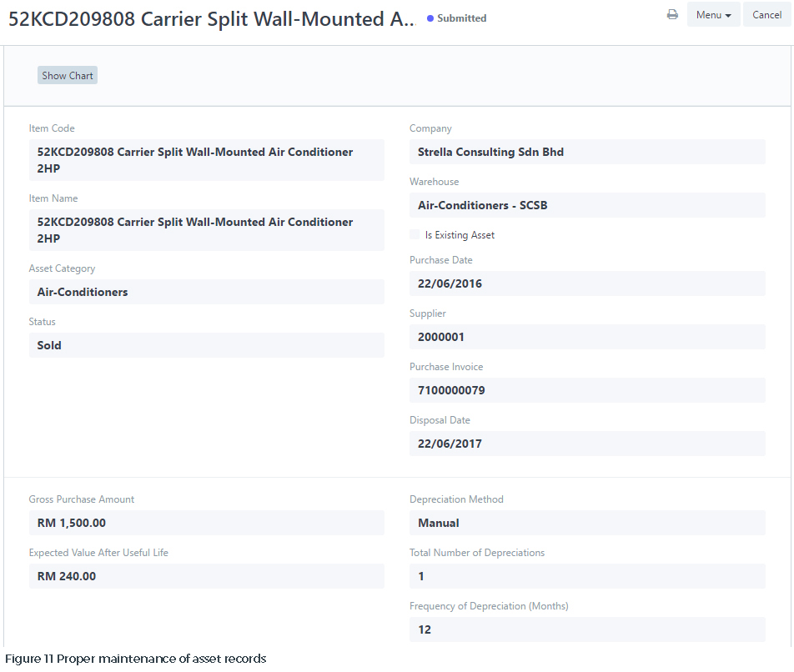Click Frequency of Depreciation value 12
The image size is (794, 672).
click(587, 629)
